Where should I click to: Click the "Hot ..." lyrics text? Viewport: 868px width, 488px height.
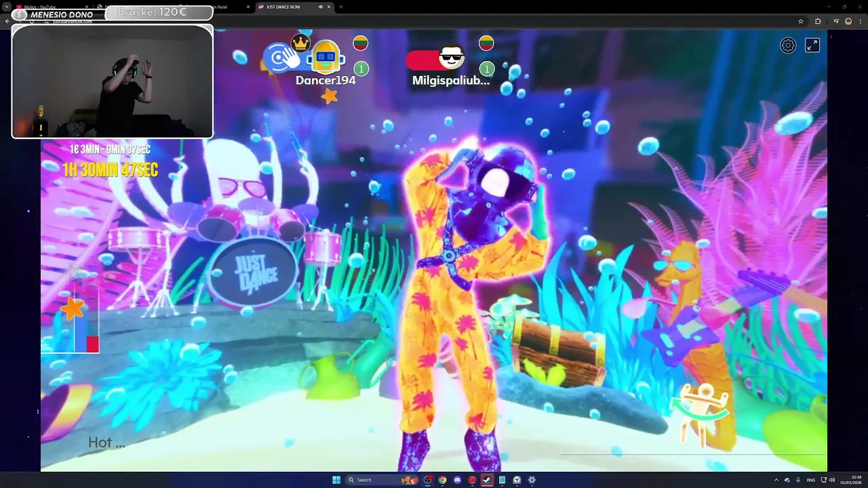click(x=106, y=443)
